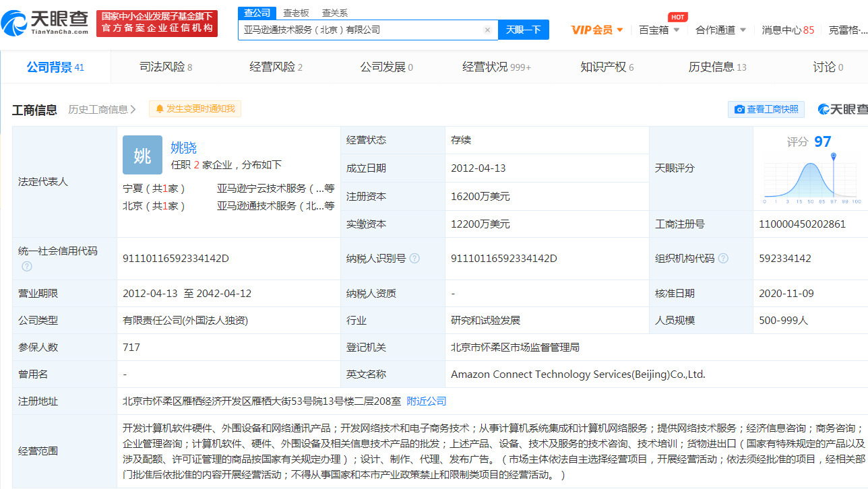This screenshot has width=868, height=489.
Task: Click 北京（共1家）region entry
Action: [x=154, y=206]
